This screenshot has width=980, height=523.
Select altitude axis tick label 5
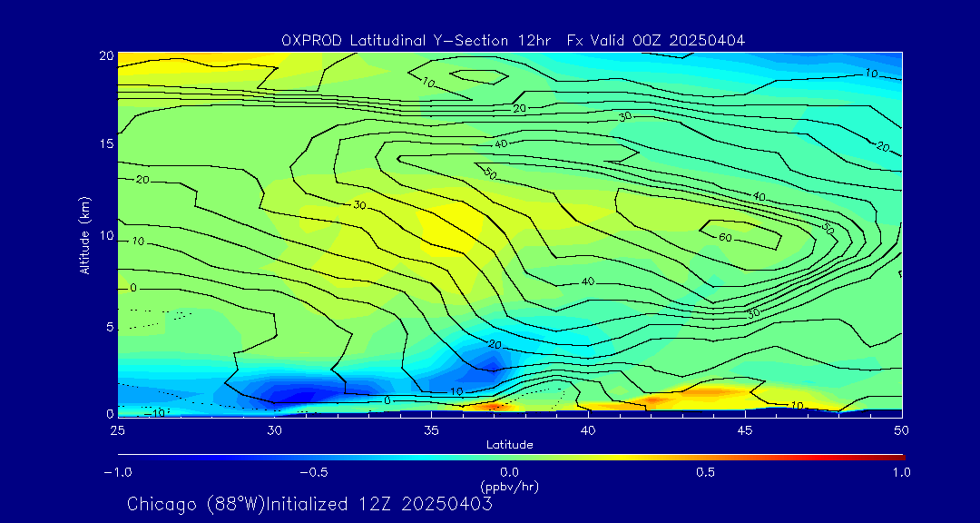pyautogui.click(x=110, y=327)
